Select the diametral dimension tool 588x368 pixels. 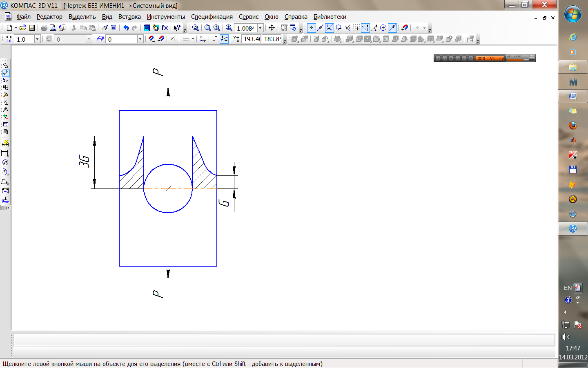[5, 162]
